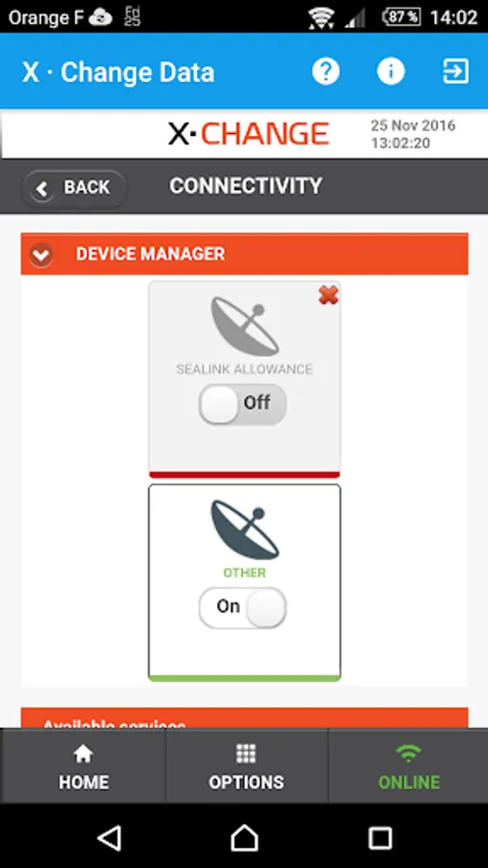Remove Sealink Allowance device with red X
The width and height of the screenshot is (488, 868).
click(329, 296)
